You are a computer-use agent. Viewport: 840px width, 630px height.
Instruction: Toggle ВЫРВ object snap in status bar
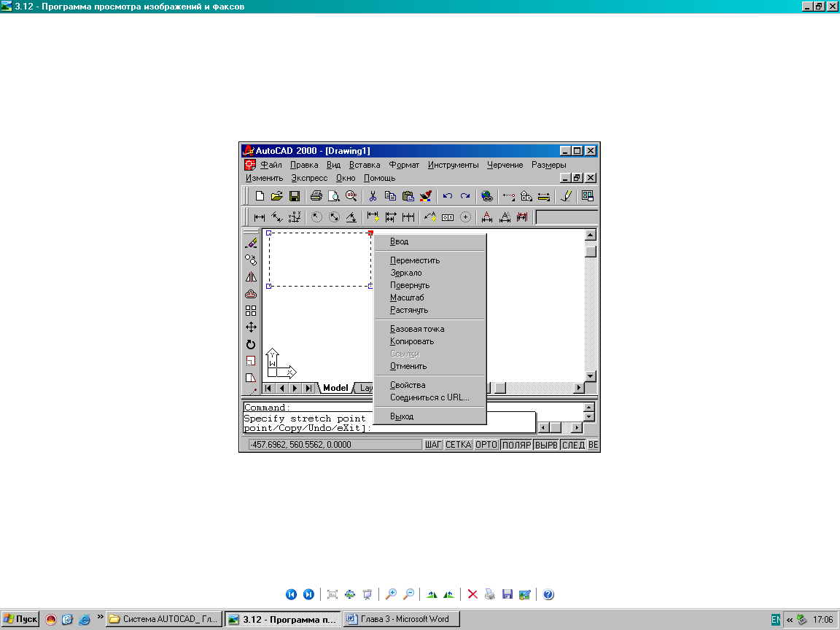(x=546, y=445)
